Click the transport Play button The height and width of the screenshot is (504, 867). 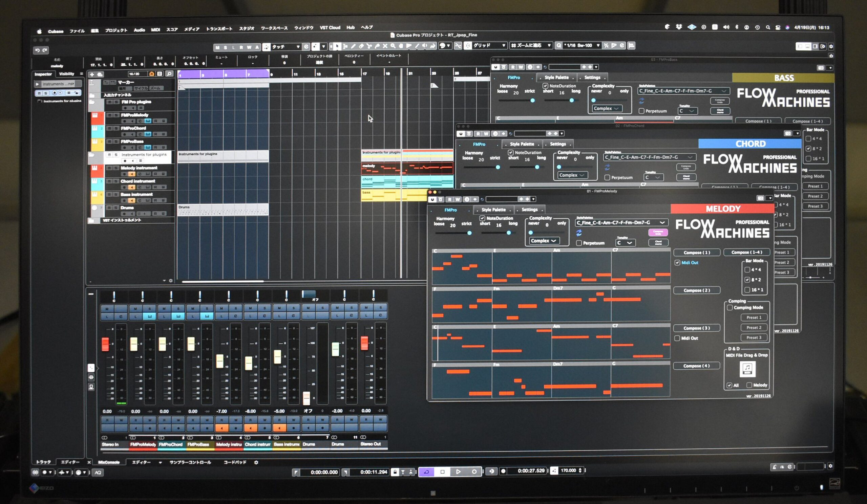(x=458, y=472)
